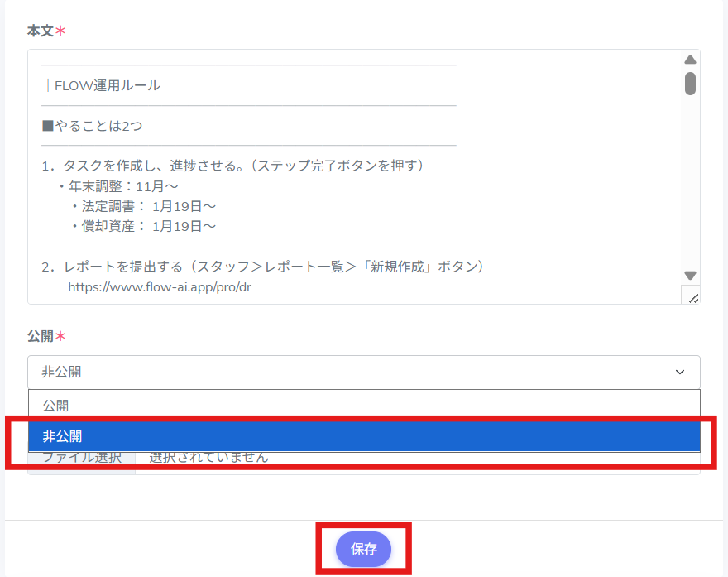Click the line starting 1．タスクを作成し

[232, 166]
